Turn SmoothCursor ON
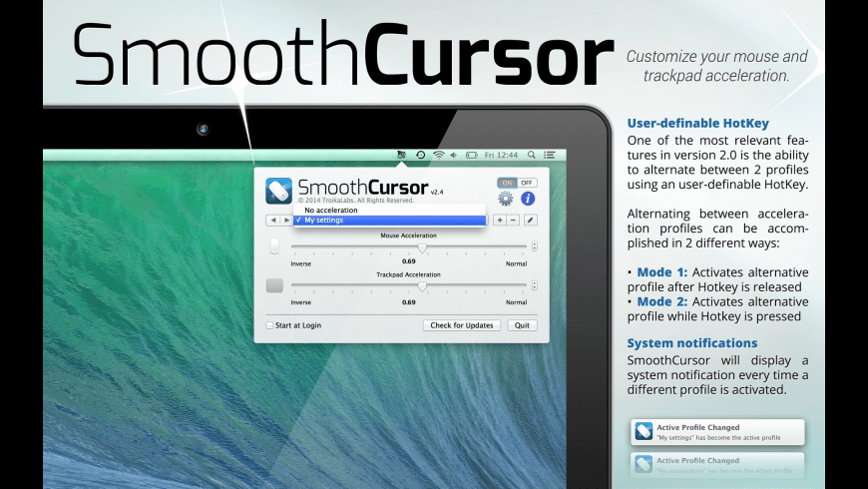 507,183
